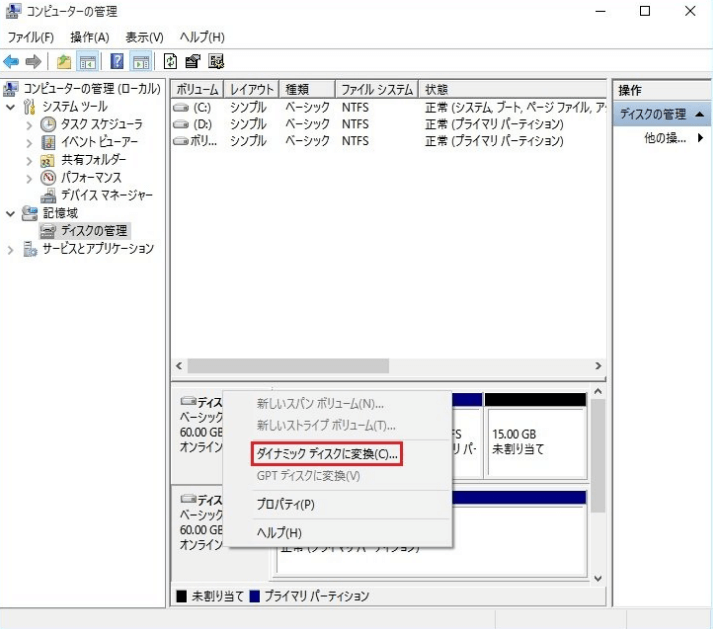The width and height of the screenshot is (713, 629).
Task: Select イベント ビューアー in the tree
Action: click(100, 141)
